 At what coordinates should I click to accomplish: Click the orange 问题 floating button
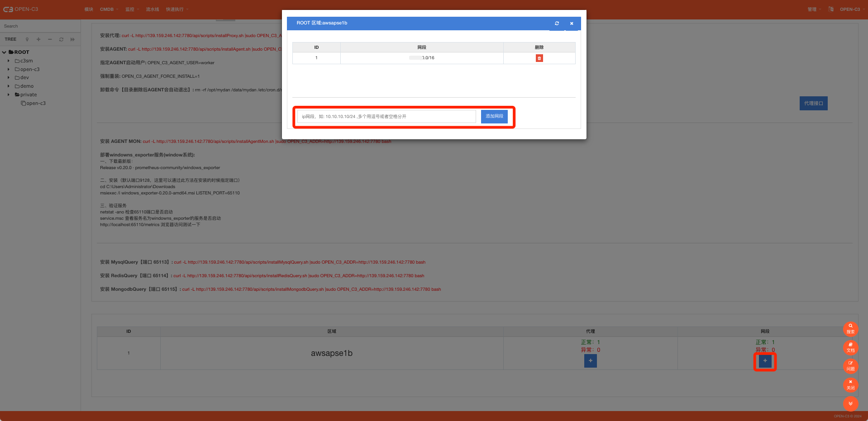(851, 366)
